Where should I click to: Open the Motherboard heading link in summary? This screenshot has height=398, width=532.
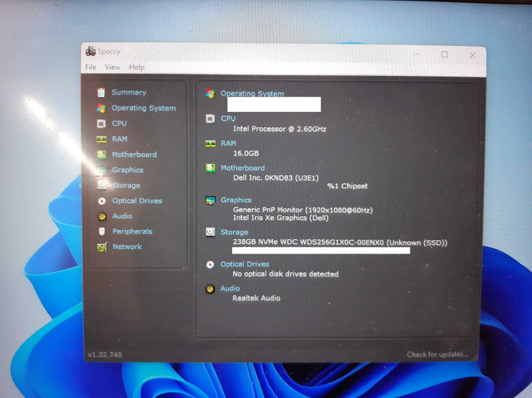tap(243, 168)
